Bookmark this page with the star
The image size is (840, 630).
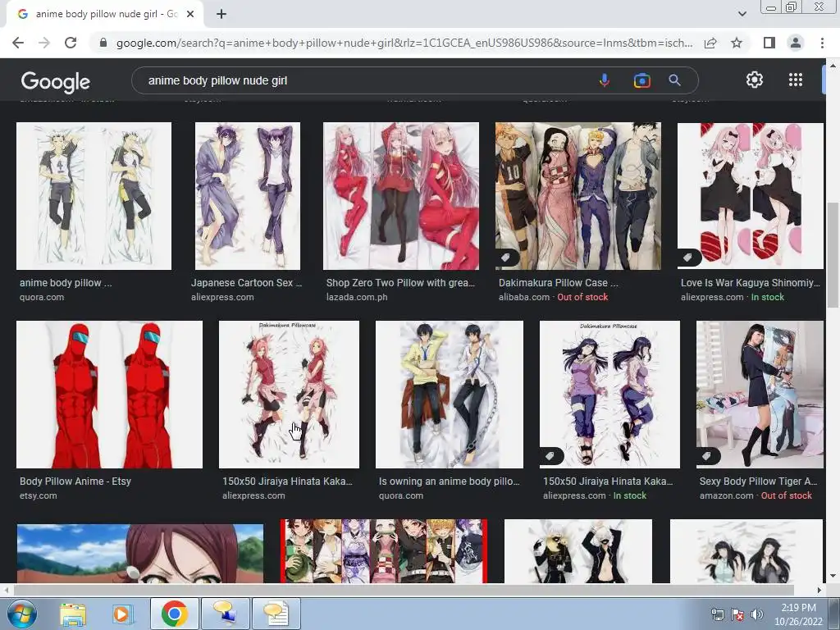point(737,43)
